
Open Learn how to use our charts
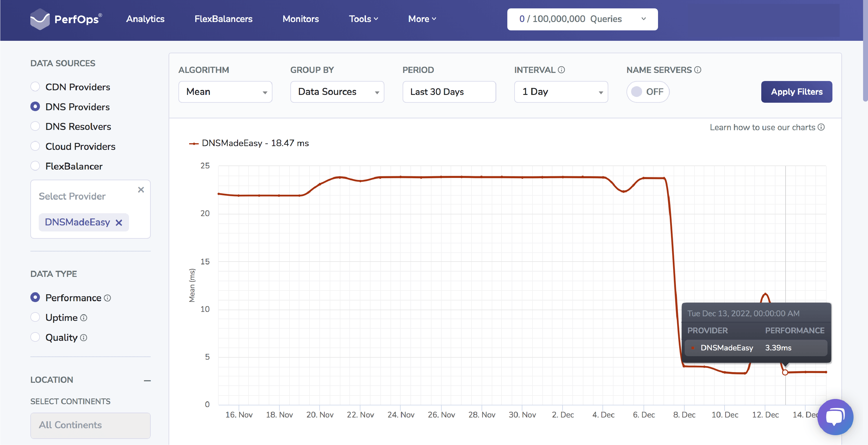762,127
